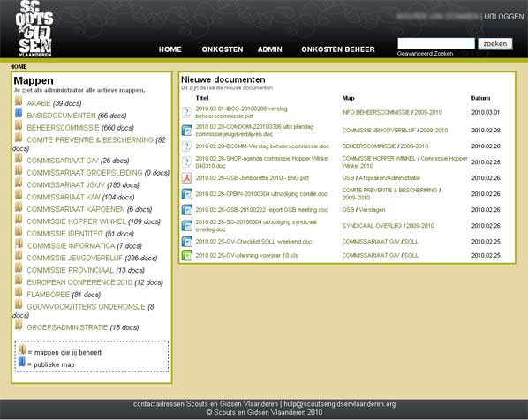Open EUROPEAN CONFERENCE 2010 folder link
The height and width of the screenshot is (420, 528).
point(79,282)
